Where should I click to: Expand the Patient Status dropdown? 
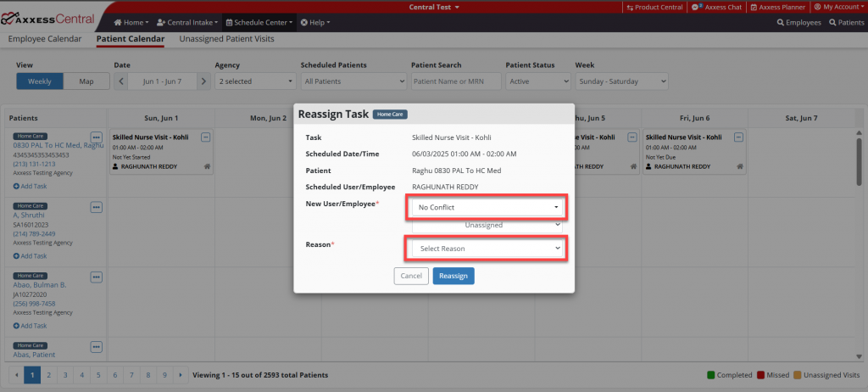pos(538,81)
